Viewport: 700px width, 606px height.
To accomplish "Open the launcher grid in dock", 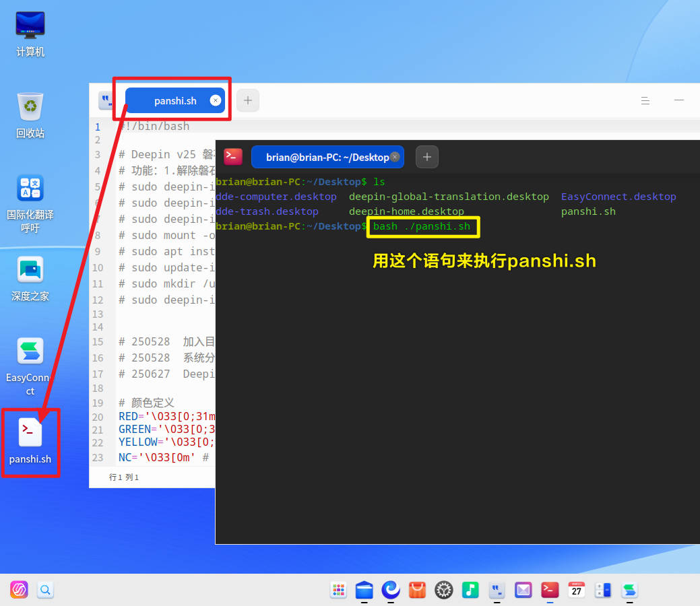I will 338,590.
